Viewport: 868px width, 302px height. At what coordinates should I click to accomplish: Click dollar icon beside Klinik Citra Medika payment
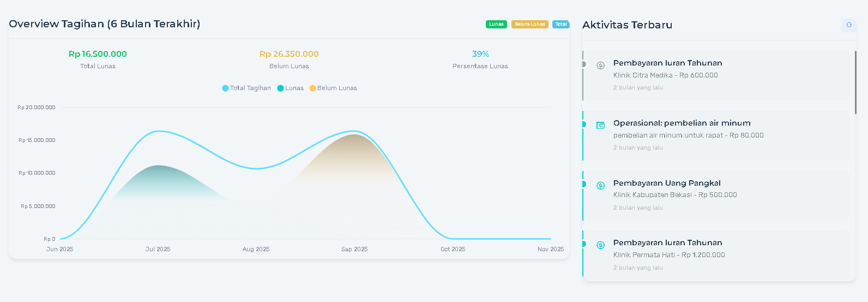click(600, 65)
